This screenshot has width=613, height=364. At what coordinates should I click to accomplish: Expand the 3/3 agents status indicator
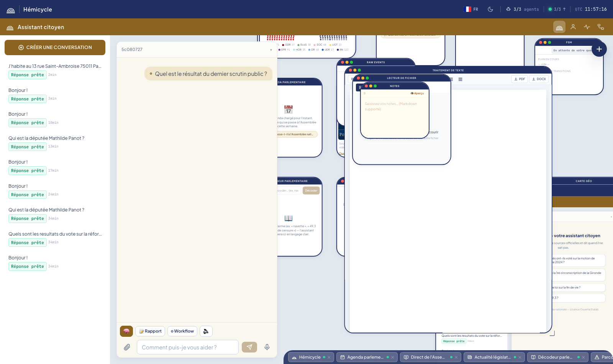click(523, 9)
